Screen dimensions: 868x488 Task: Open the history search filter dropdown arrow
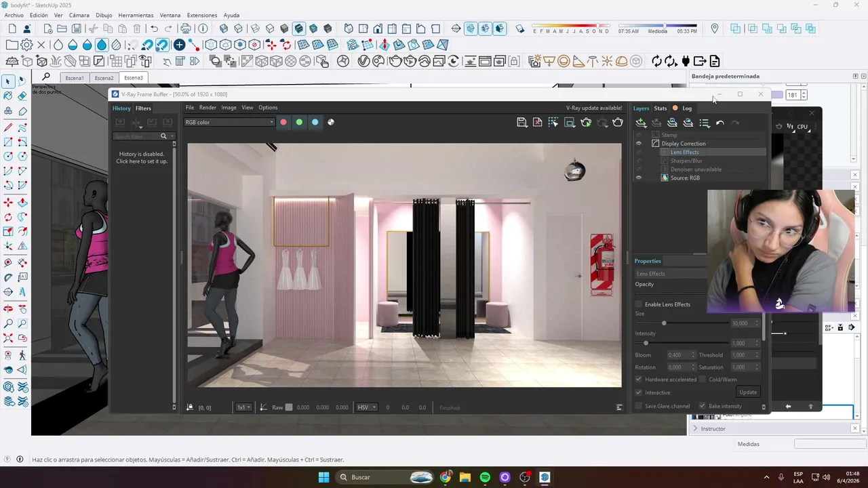click(172, 136)
